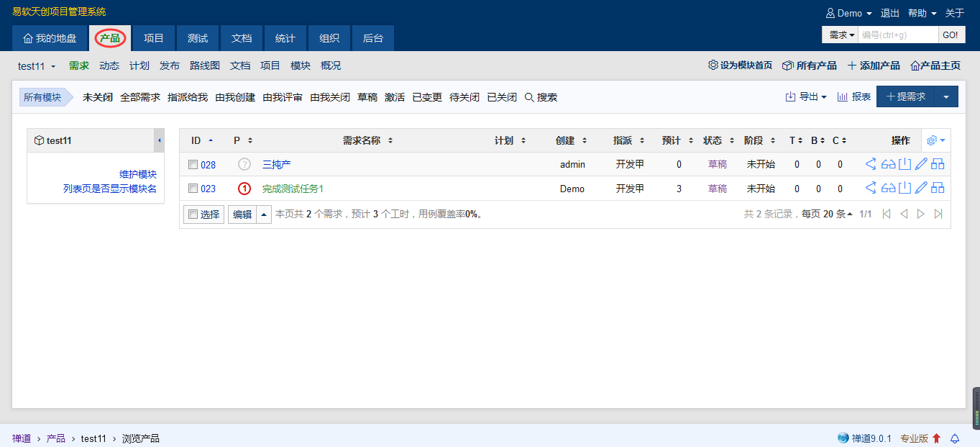The width and height of the screenshot is (980, 447).
Task: Click the 禅道9.0.1 version logo
Action: (864, 438)
